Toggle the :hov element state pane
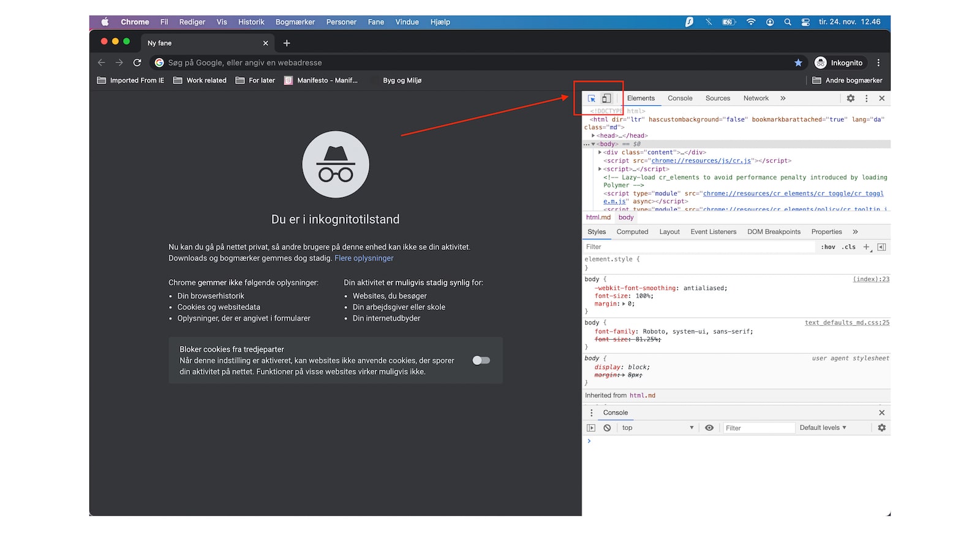980x551 pixels. tap(828, 247)
